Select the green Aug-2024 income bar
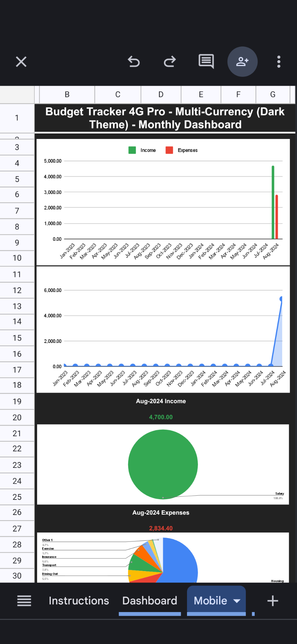The height and width of the screenshot is (644, 297). (x=273, y=202)
